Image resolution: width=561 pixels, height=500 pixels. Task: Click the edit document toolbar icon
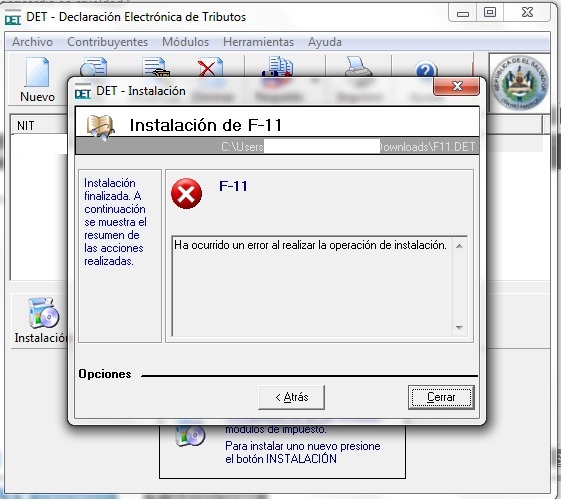click(x=155, y=67)
